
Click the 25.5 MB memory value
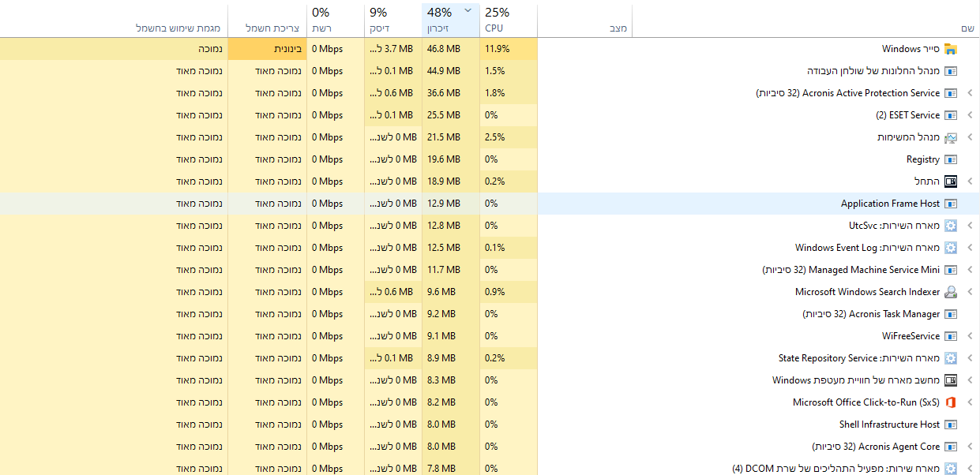click(444, 115)
